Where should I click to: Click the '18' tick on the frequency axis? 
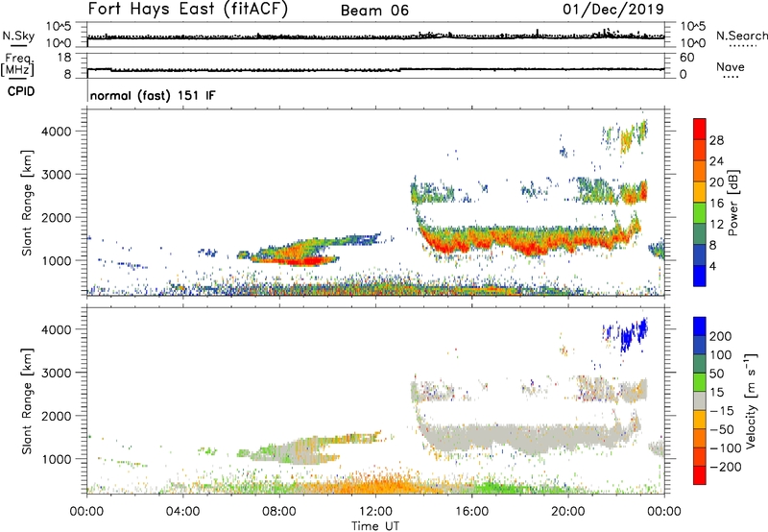click(64, 58)
